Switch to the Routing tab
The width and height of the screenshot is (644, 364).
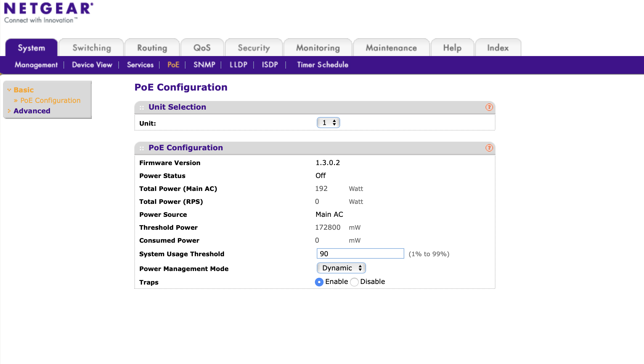(x=152, y=48)
